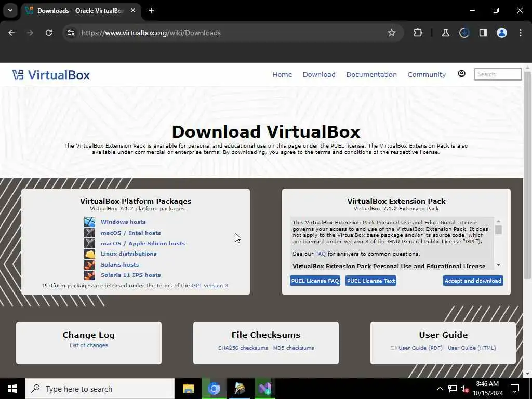View site information icon in address bar
This screenshot has width=532, height=399.
point(71,33)
